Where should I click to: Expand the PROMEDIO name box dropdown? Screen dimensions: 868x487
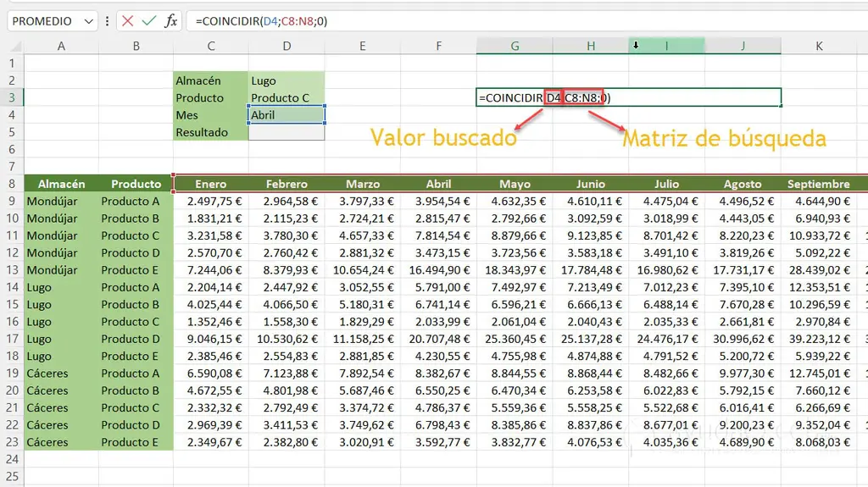click(90, 21)
